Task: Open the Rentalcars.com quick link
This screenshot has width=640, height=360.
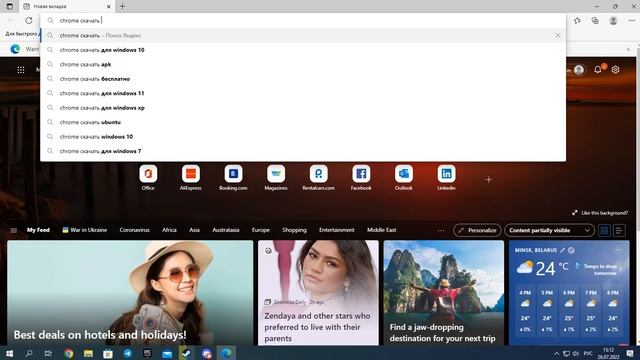Action: coord(318,178)
